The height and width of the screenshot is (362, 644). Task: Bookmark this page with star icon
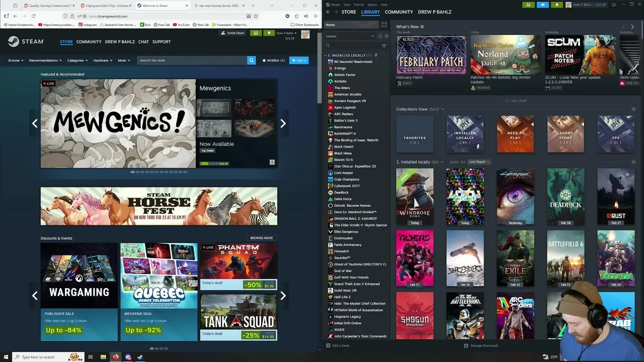tap(256, 16)
